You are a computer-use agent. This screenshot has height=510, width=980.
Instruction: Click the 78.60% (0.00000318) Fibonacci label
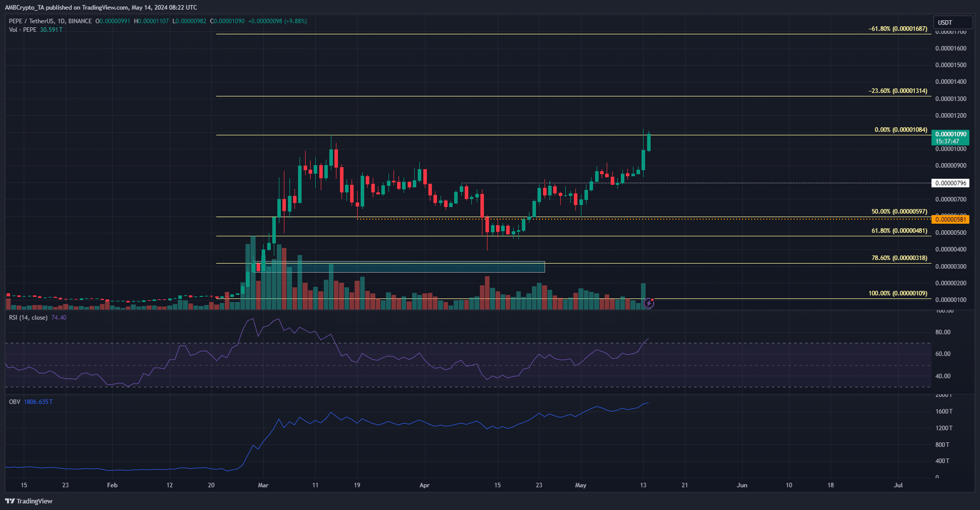click(x=900, y=258)
